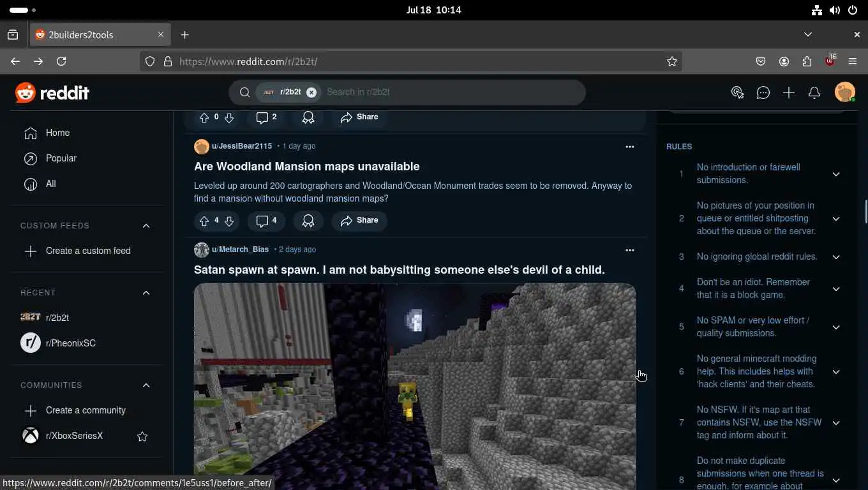Open overflow menu on Metarch_Bias post
Screen dimensions: 868x490
(x=630, y=250)
